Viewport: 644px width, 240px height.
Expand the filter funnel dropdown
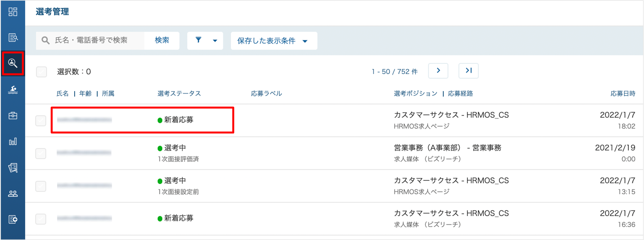tap(205, 41)
